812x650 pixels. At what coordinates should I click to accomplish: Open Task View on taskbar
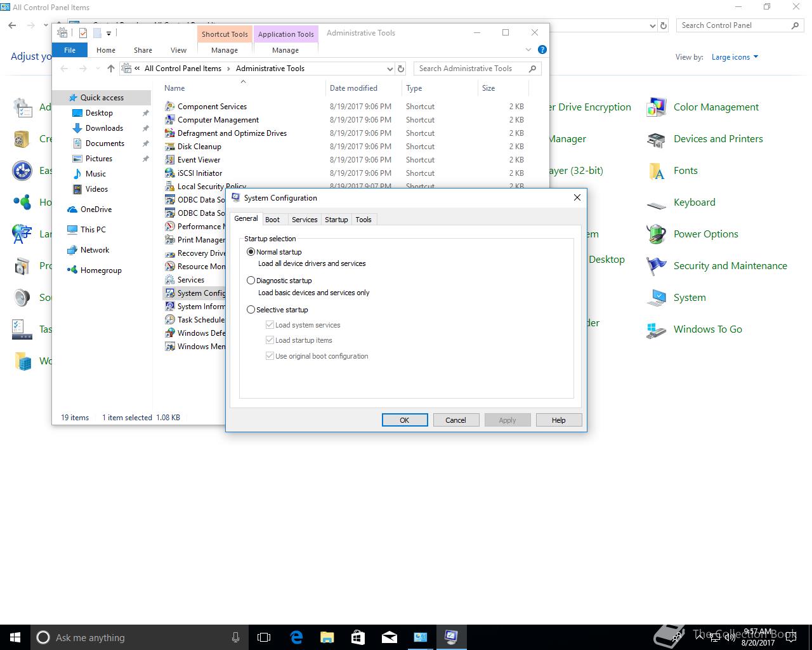[264, 637]
